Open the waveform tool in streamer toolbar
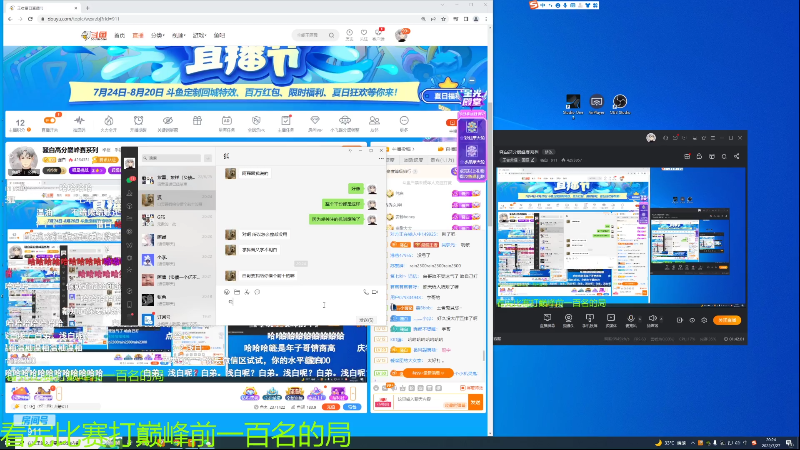The height and width of the screenshot is (450, 800). click(x=79, y=120)
